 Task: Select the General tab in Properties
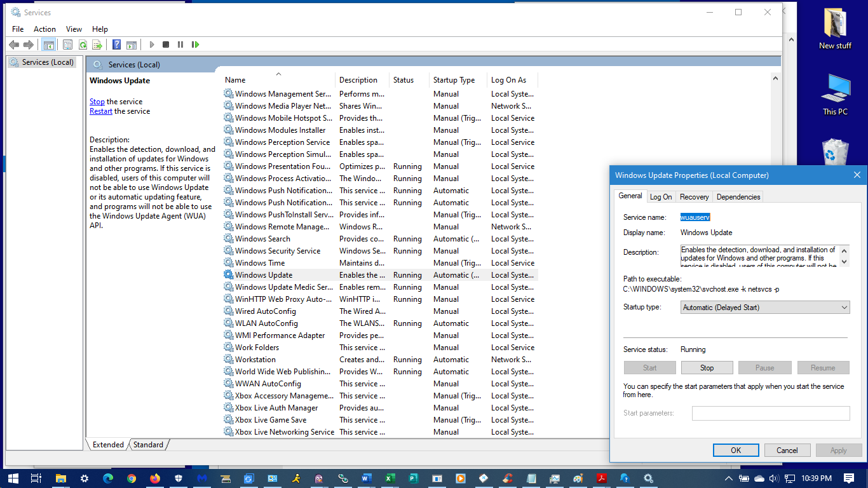click(630, 196)
